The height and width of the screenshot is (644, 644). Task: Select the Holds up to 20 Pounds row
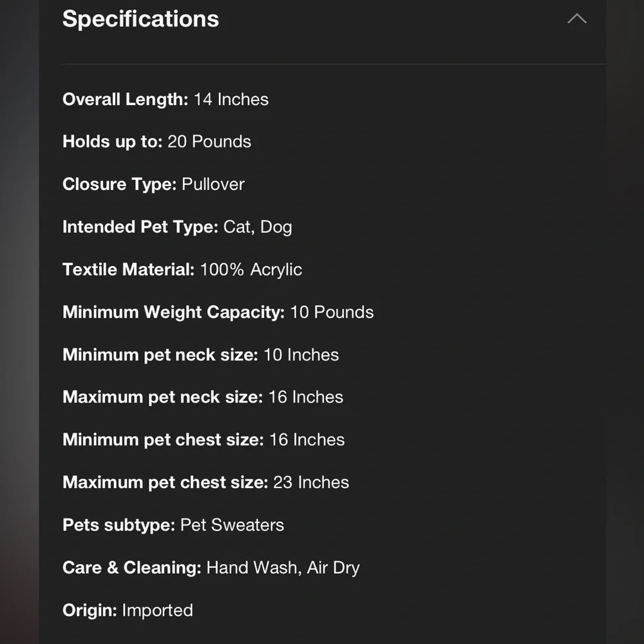(x=157, y=142)
